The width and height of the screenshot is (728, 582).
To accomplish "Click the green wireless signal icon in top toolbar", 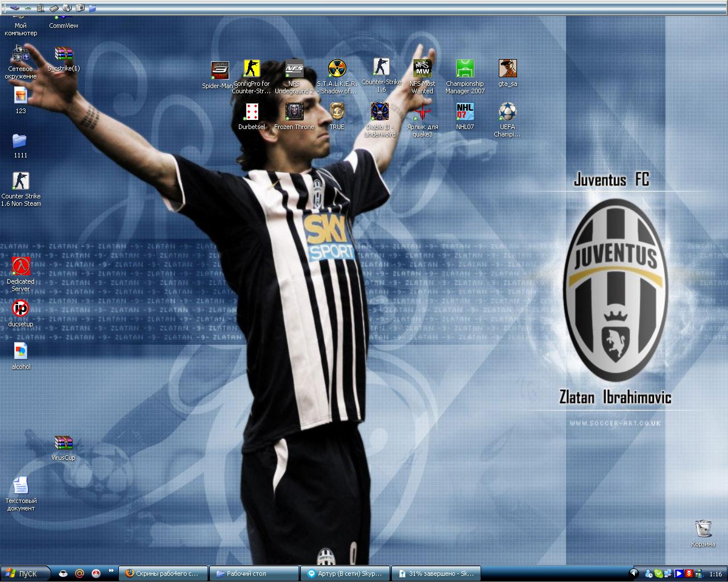I will point(27,8).
